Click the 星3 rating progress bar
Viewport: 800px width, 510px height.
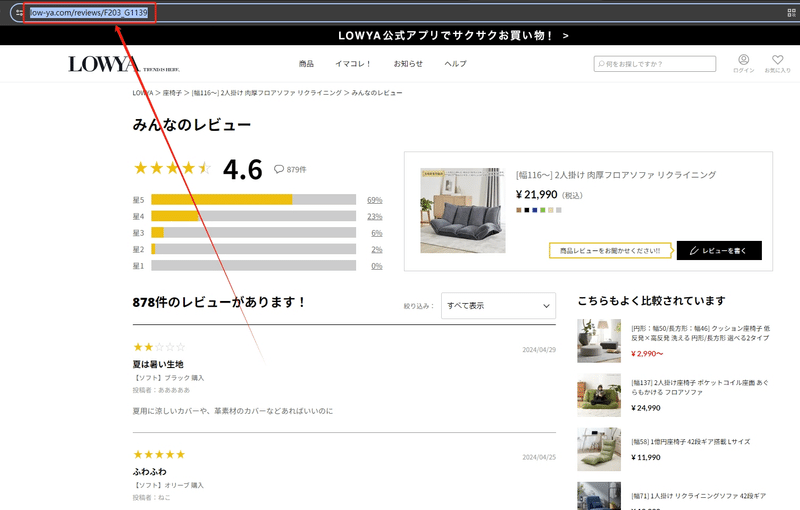point(254,233)
